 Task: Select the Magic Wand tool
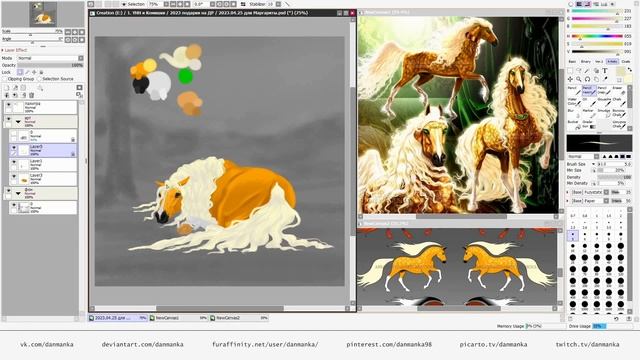(x=587, y=71)
